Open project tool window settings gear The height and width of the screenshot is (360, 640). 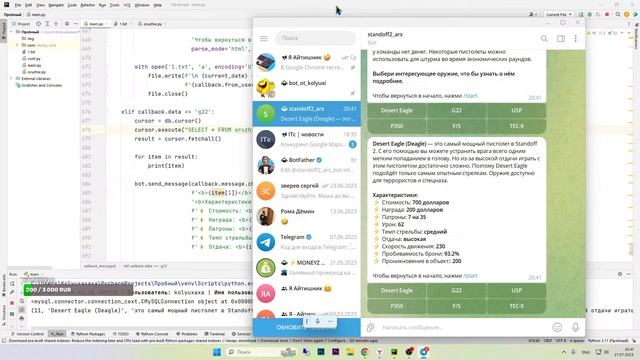pos(67,24)
